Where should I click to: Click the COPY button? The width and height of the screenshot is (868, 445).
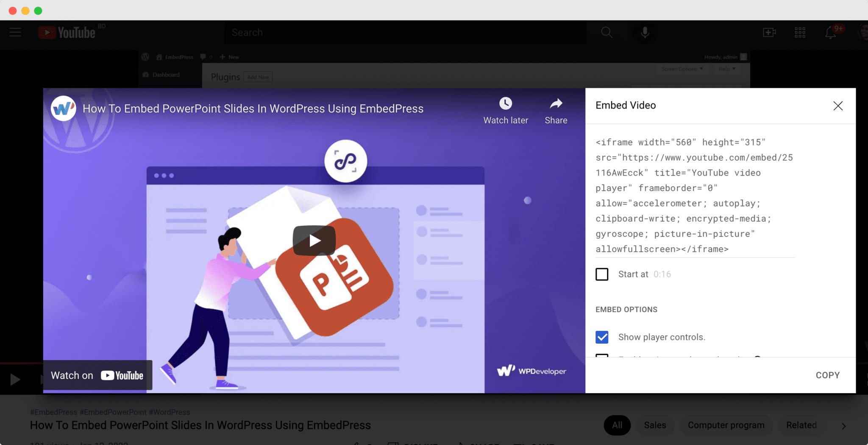click(x=827, y=375)
